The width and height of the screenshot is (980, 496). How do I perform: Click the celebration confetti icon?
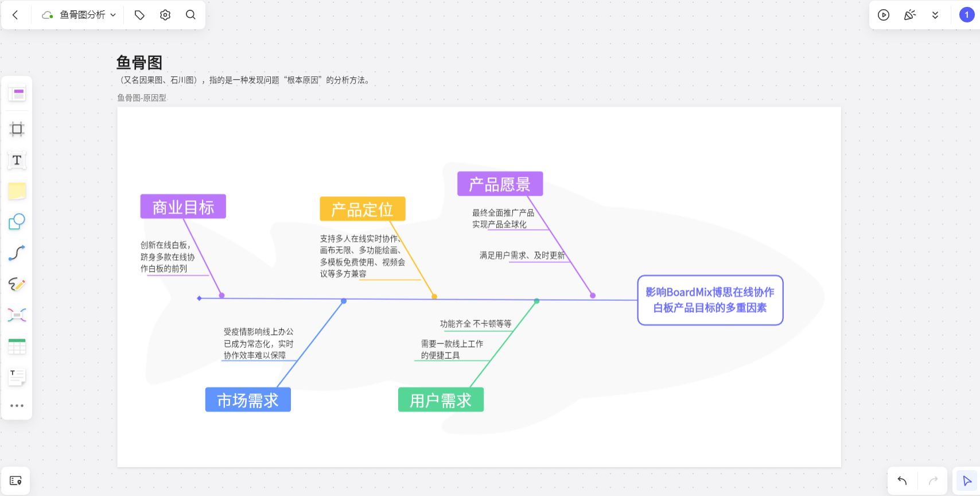909,15
